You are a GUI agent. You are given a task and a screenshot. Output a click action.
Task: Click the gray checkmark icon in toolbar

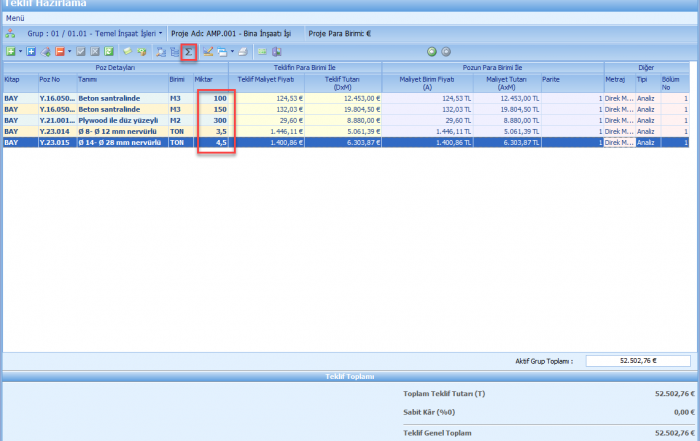click(81, 51)
